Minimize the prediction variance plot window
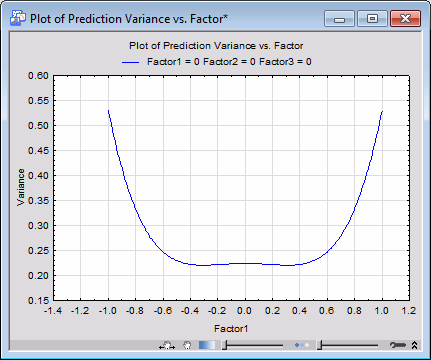Image resolution: width=431 pixels, height=360 pixels. click(x=339, y=18)
